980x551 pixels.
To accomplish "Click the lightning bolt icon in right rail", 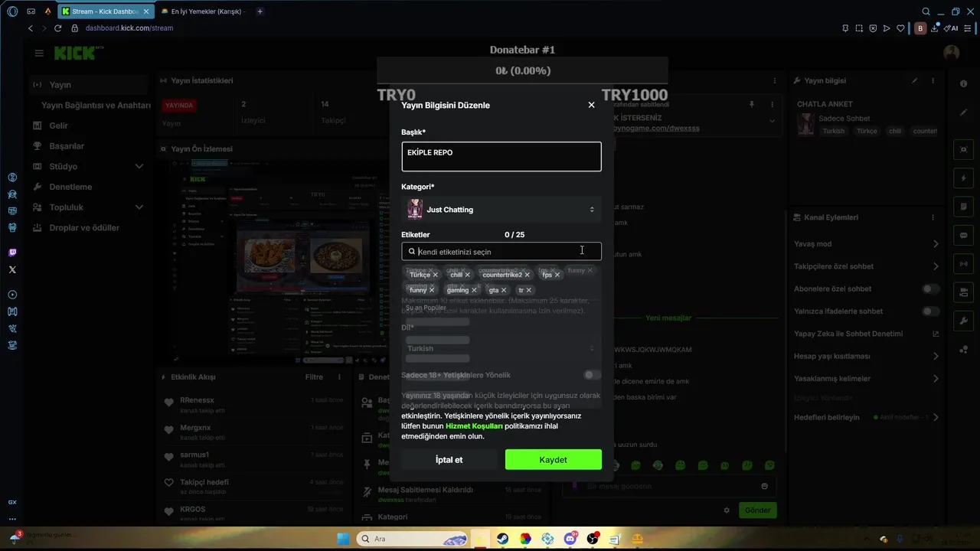I will 963,178.
